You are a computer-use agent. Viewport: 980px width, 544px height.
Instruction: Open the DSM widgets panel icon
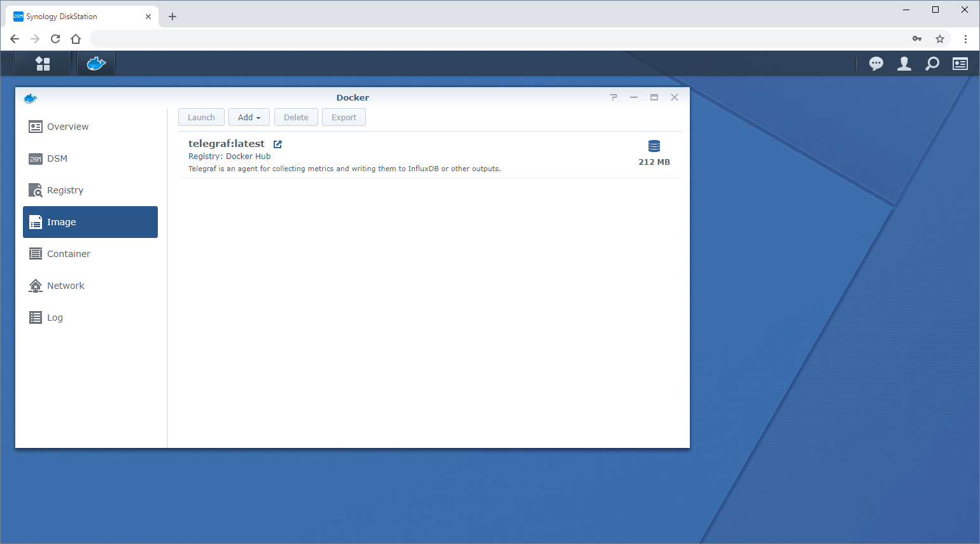pos(960,64)
